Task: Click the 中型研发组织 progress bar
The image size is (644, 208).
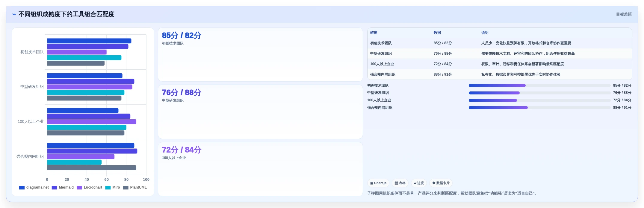Action: pyautogui.click(x=539, y=93)
